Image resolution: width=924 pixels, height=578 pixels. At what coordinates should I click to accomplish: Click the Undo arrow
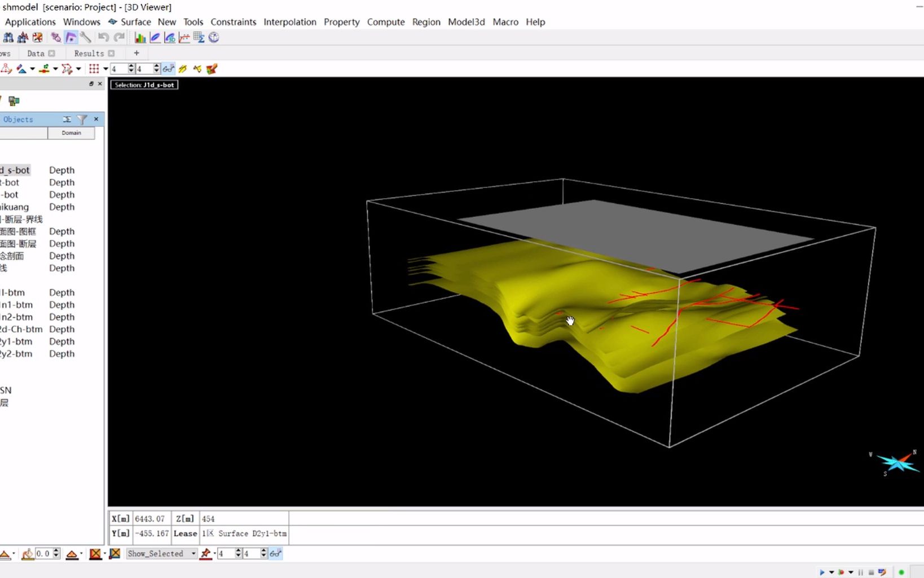(103, 38)
